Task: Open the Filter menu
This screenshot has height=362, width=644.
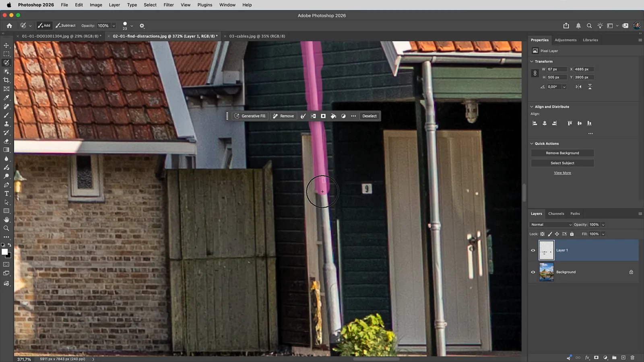Action: [x=169, y=5]
